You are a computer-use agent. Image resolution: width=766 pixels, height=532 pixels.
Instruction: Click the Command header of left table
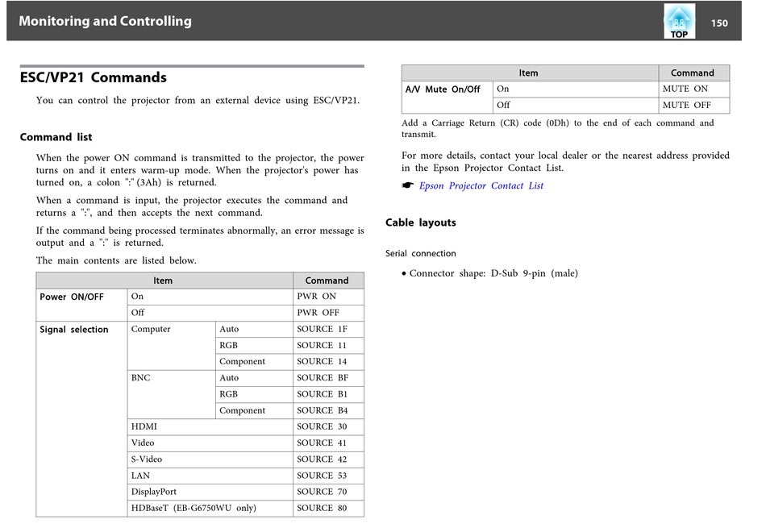[328, 281]
